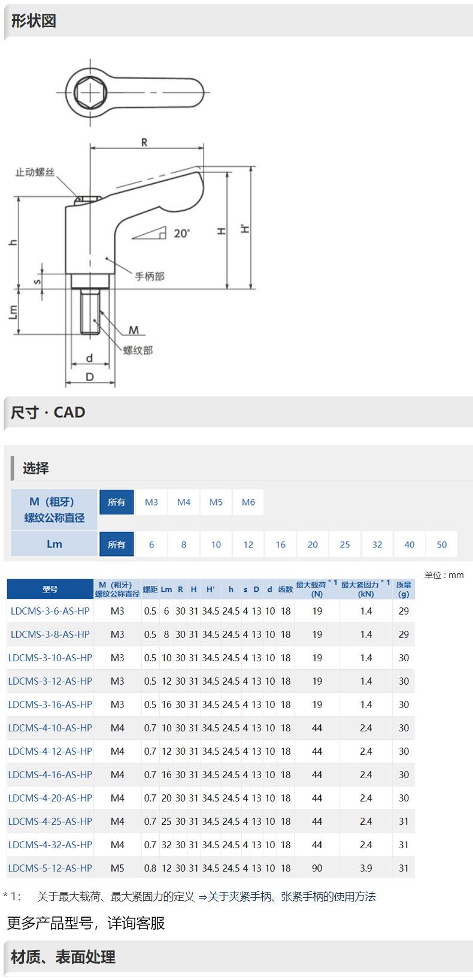Choose M5 thread diameter option
Viewport: 473px width, 980px height.
[216, 502]
